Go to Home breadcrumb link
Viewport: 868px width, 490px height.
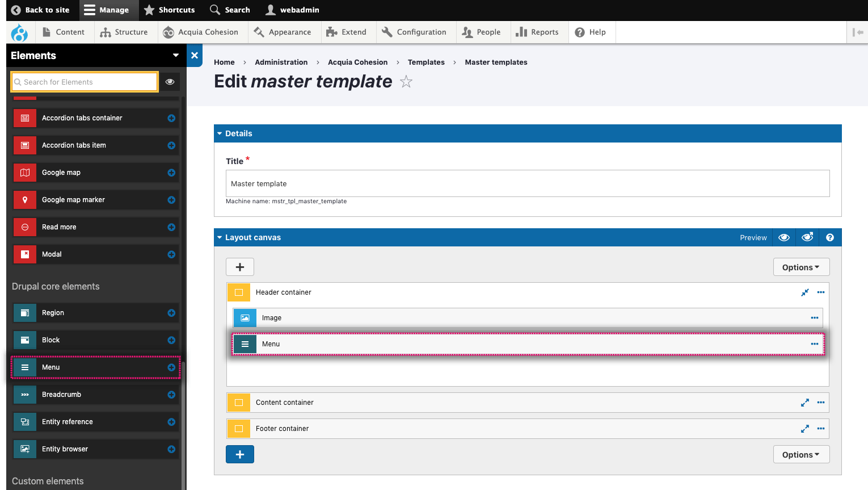click(224, 62)
